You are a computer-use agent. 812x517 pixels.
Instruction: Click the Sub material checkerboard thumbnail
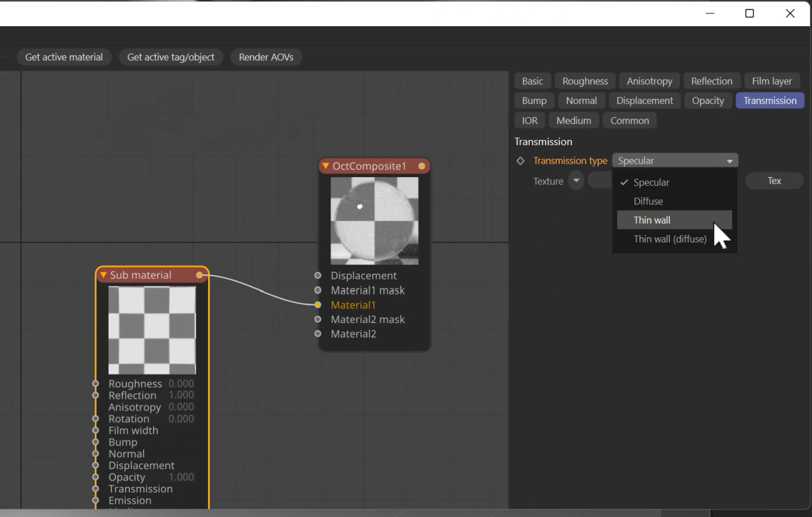click(152, 330)
